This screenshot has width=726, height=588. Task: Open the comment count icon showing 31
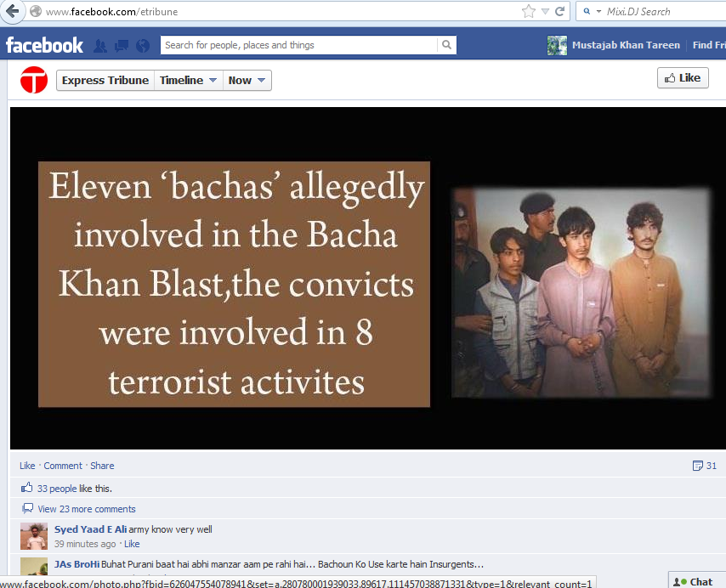704,466
